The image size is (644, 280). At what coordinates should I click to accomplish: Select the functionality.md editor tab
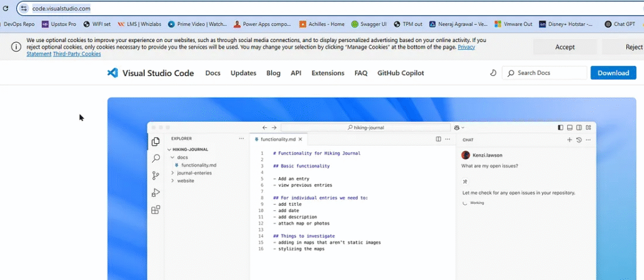pos(277,139)
